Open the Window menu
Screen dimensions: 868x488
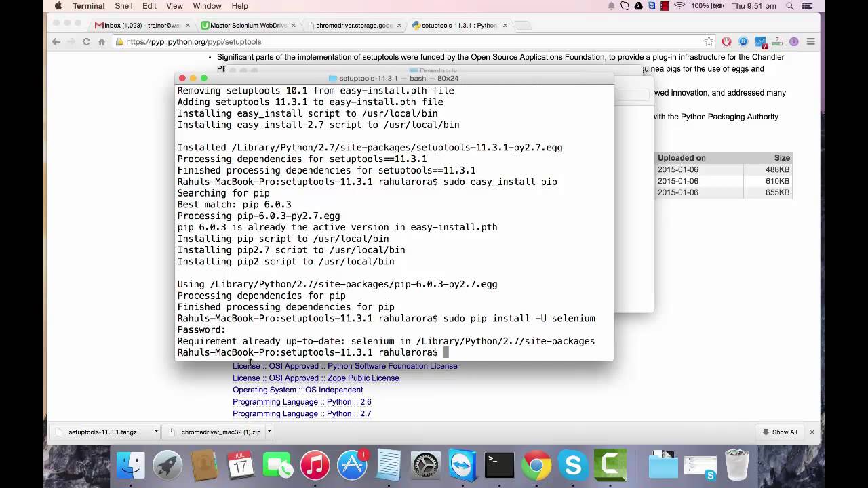coord(207,6)
